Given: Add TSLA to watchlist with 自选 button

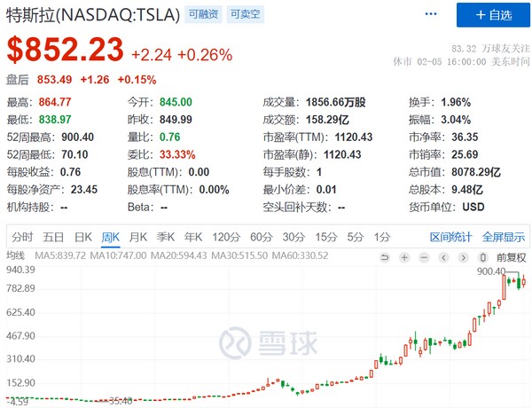Looking at the screenshot, I should coord(493,15).
